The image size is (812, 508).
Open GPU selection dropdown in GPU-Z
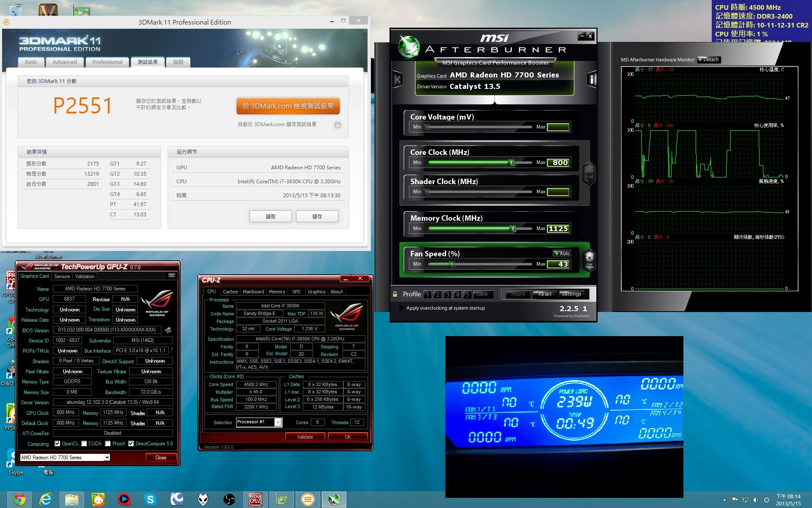107,457
